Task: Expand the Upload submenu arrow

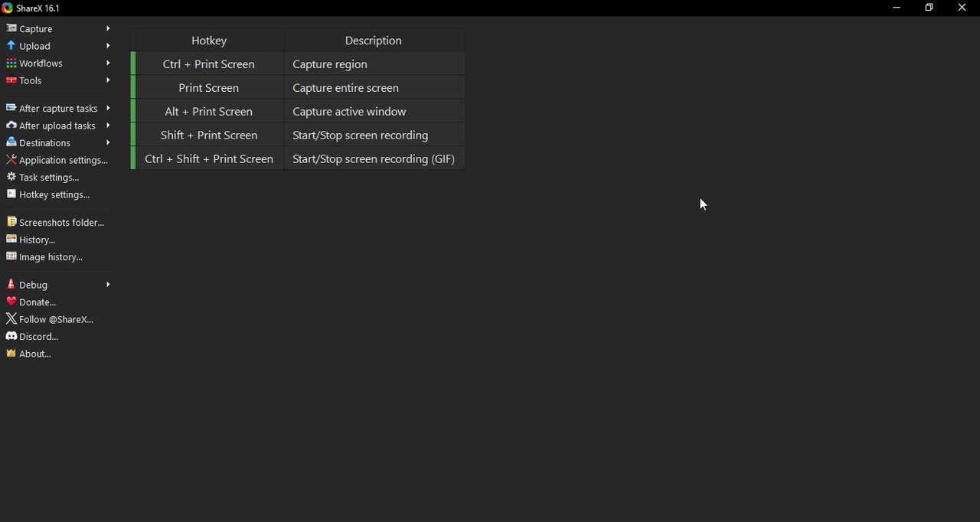Action: click(x=108, y=46)
